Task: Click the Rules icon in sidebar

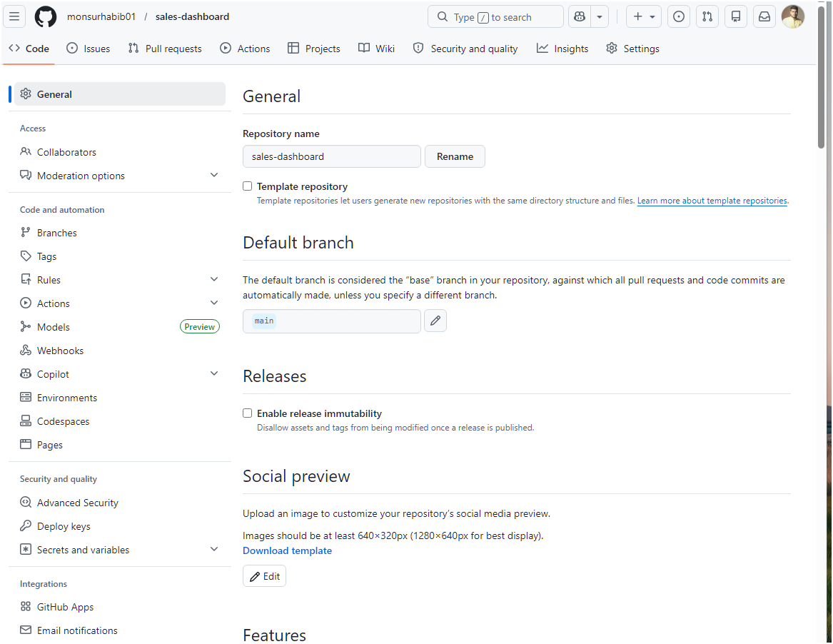Action: pyautogui.click(x=26, y=279)
